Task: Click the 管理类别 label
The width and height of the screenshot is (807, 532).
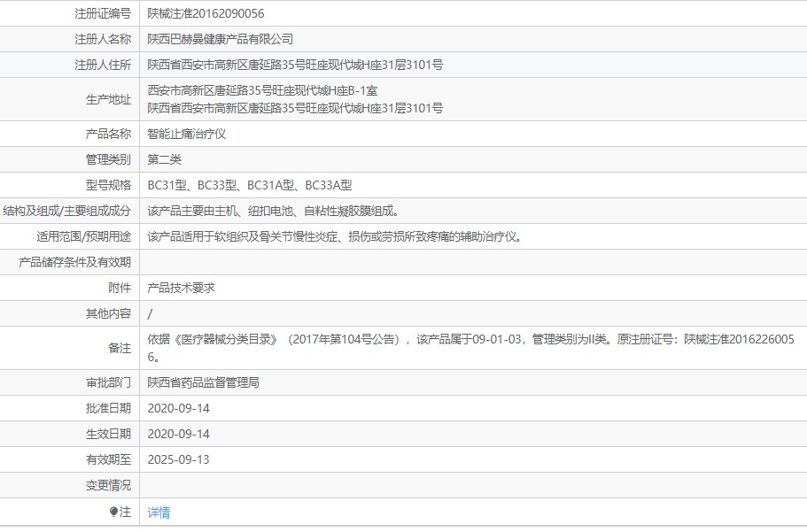Action: [x=109, y=159]
